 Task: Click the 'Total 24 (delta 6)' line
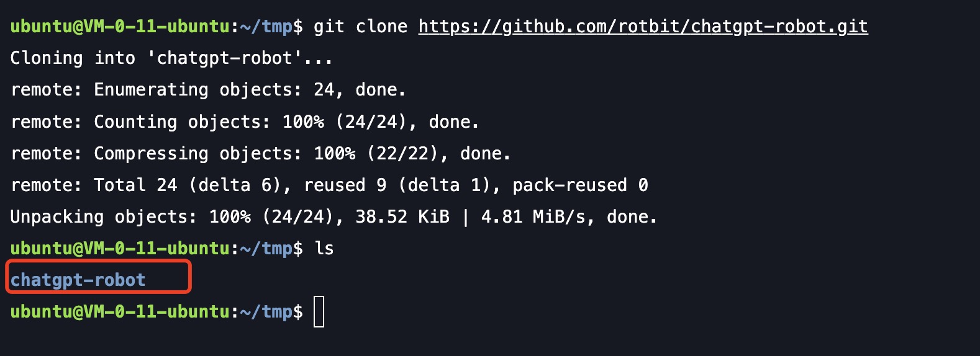[x=329, y=185]
